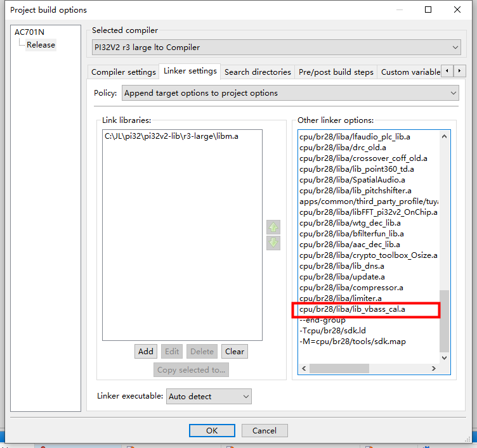Click the update.a line

click(342, 277)
